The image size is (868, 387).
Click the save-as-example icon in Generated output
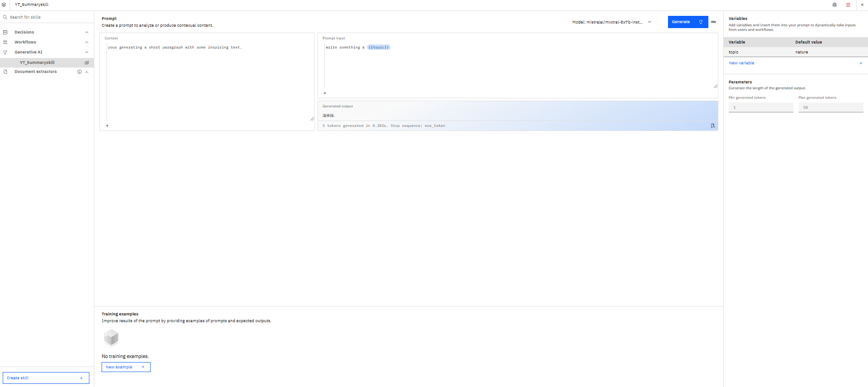point(713,126)
